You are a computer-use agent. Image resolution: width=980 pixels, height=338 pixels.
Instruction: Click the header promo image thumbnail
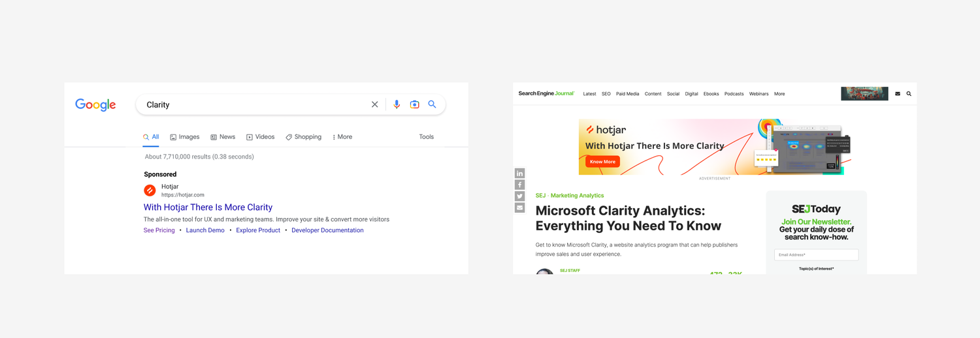864,93
